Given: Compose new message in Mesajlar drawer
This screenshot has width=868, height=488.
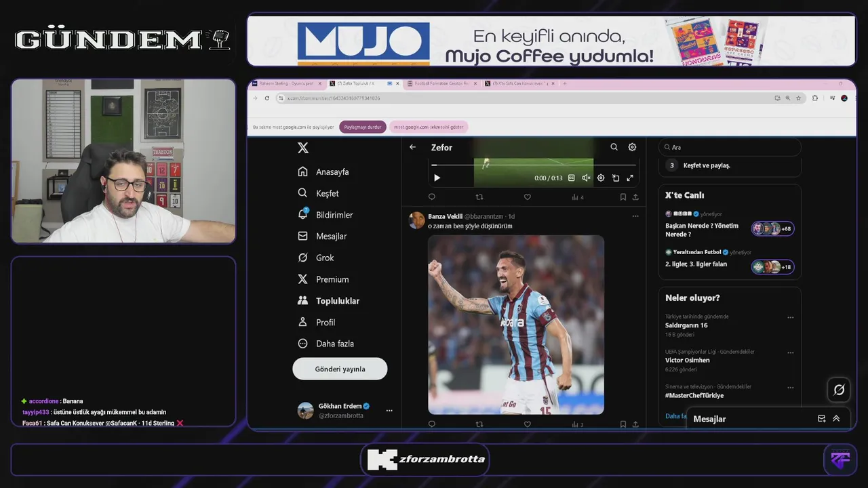Looking at the screenshot, I should (x=821, y=419).
